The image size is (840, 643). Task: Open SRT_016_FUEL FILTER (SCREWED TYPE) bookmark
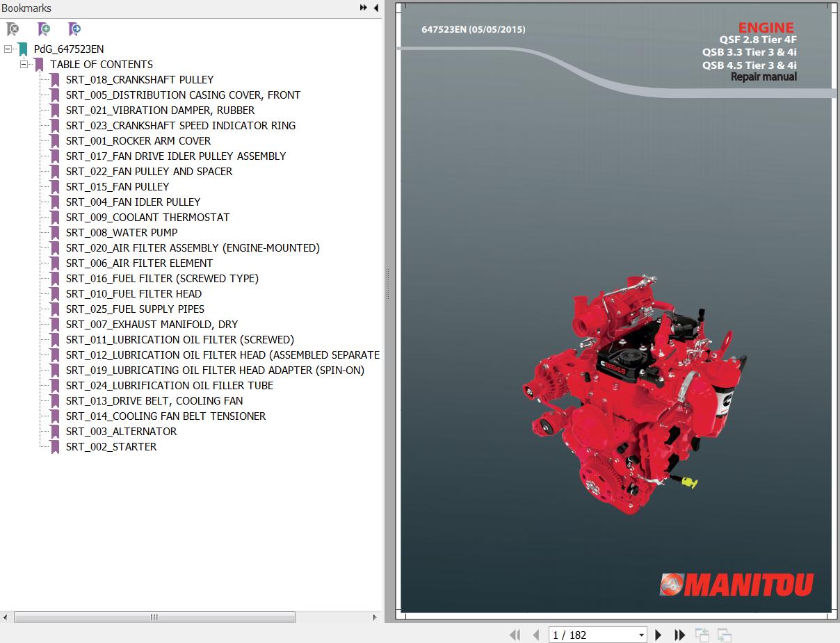pyautogui.click(x=162, y=279)
